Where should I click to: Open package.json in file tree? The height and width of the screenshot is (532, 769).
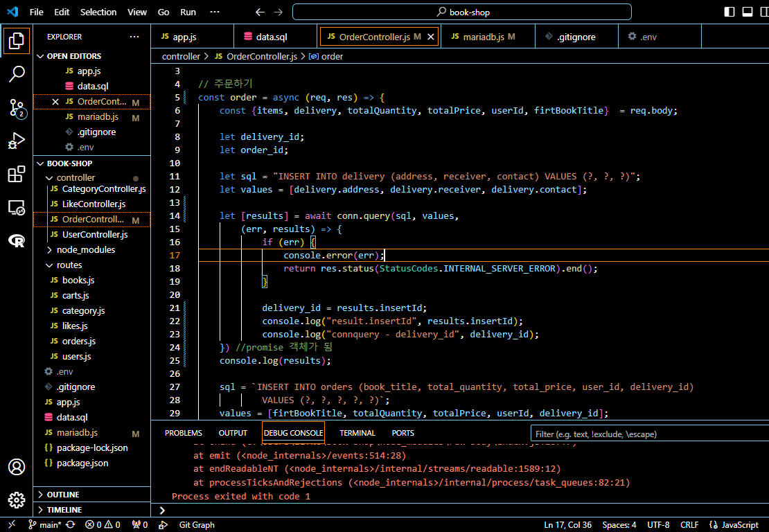(x=82, y=463)
